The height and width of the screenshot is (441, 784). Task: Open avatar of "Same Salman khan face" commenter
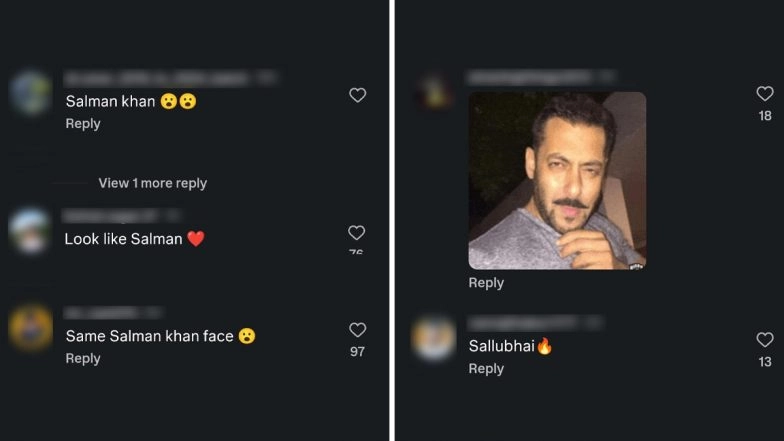tap(31, 327)
